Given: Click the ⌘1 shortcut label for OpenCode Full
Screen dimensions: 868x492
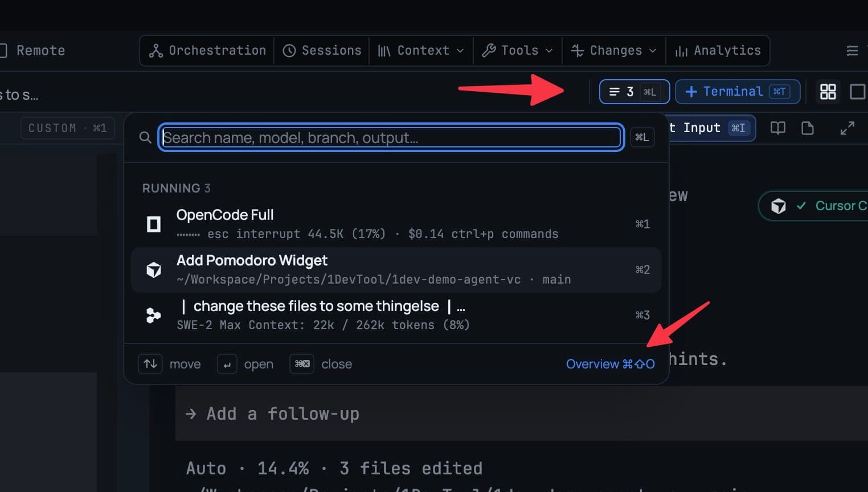Looking at the screenshot, I should click(642, 224).
